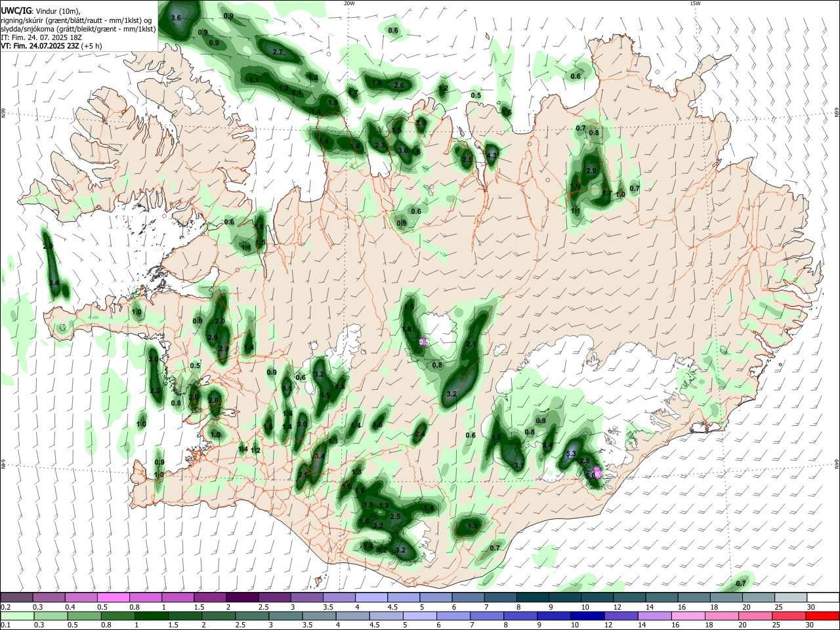The image size is (840, 630).
Task: Click the 2.7 precipitation value on the map
Action: tap(277, 52)
